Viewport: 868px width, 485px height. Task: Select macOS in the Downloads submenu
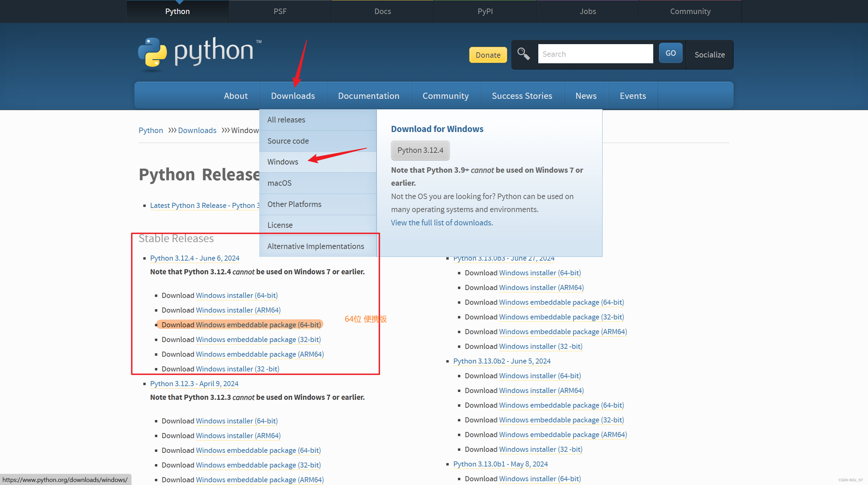279,183
